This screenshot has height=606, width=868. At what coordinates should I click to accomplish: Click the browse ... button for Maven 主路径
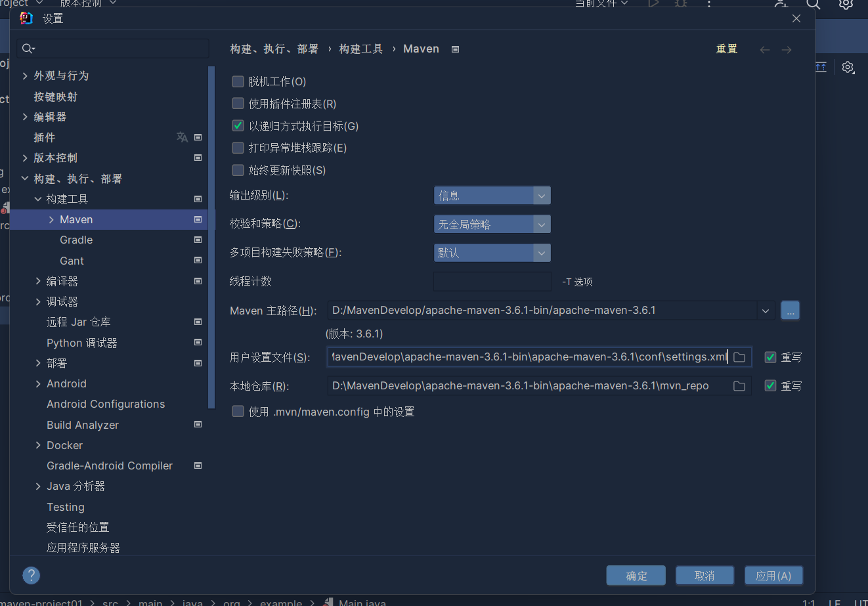click(x=790, y=311)
